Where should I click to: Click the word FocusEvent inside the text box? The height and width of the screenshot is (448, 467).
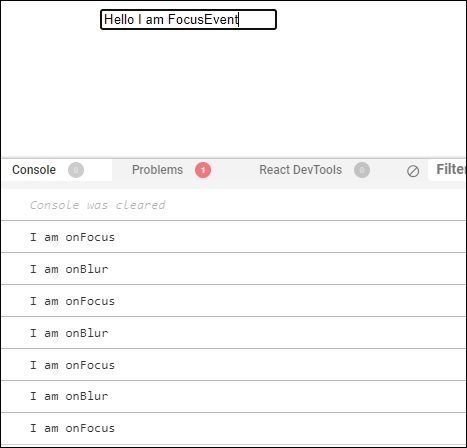(x=203, y=20)
